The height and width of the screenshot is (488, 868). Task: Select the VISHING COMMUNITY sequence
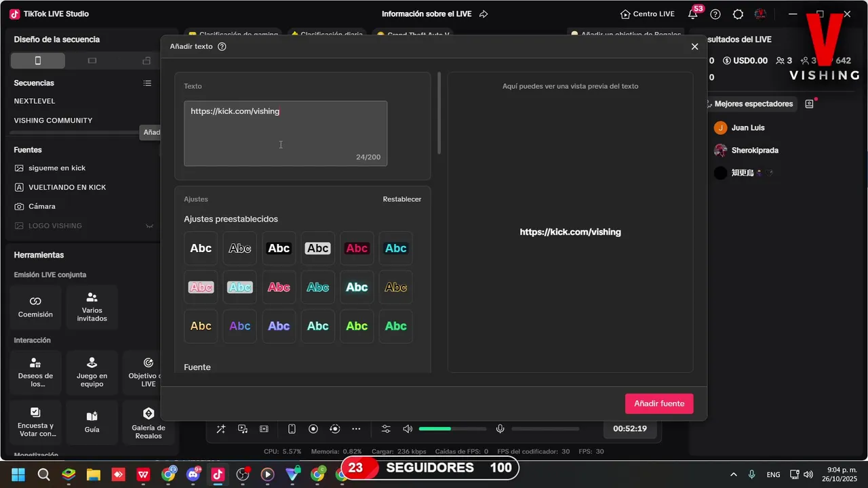tap(53, 121)
